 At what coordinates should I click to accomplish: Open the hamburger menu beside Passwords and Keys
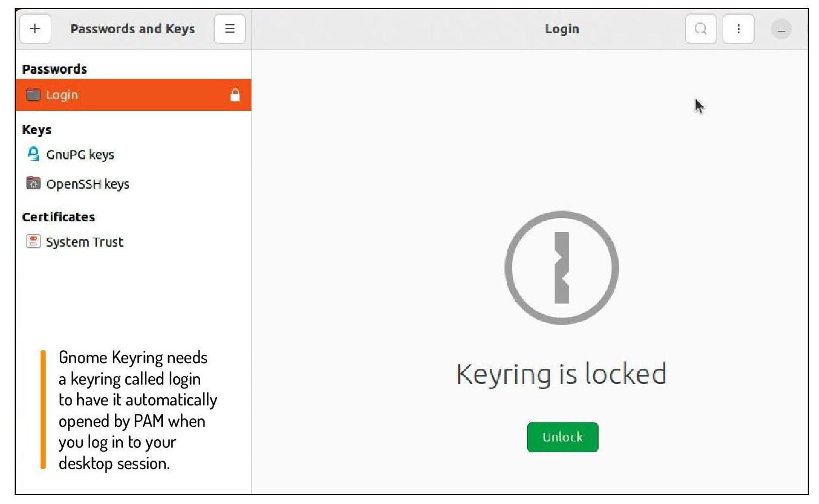point(229,29)
